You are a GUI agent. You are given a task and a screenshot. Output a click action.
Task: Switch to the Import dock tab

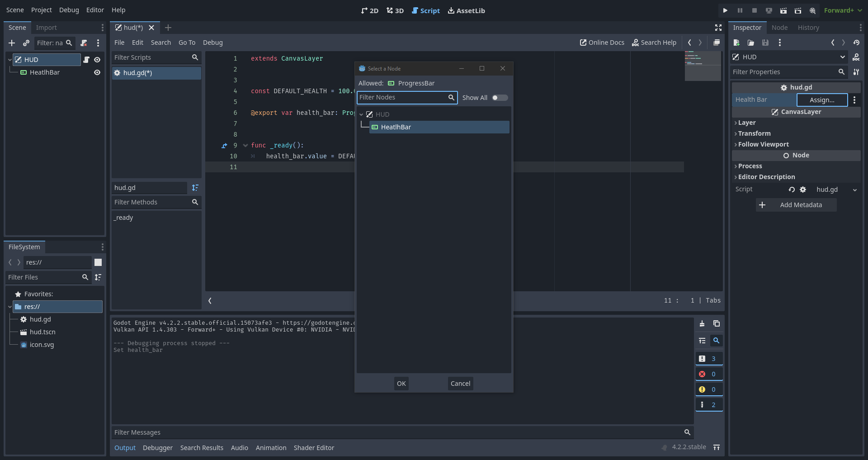tap(46, 28)
